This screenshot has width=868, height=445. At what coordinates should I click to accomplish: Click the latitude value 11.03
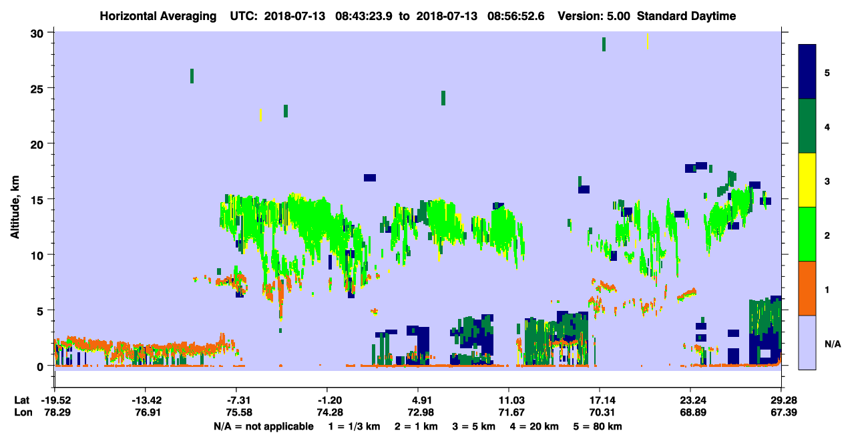coord(509,400)
